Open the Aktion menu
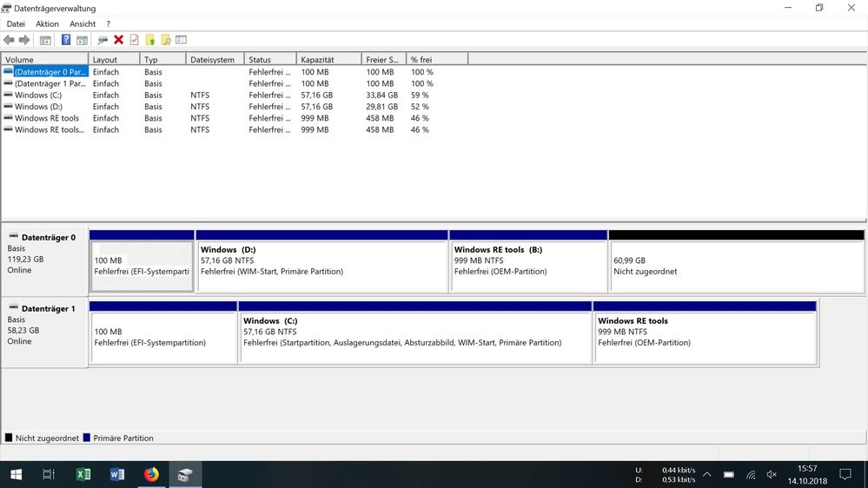Screen dimensions: 868x488 coord(47,24)
